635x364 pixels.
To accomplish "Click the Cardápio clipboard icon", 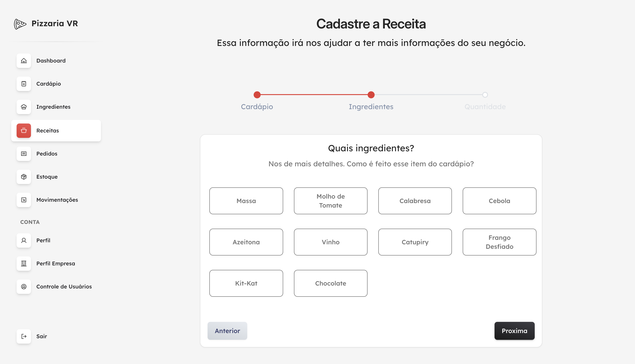I will (24, 84).
